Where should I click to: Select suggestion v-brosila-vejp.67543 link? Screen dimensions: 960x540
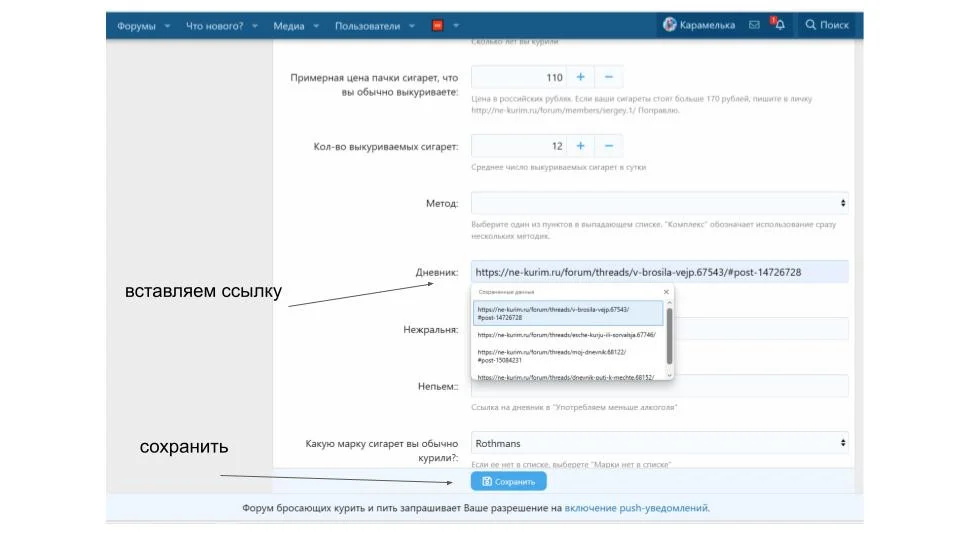point(568,313)
